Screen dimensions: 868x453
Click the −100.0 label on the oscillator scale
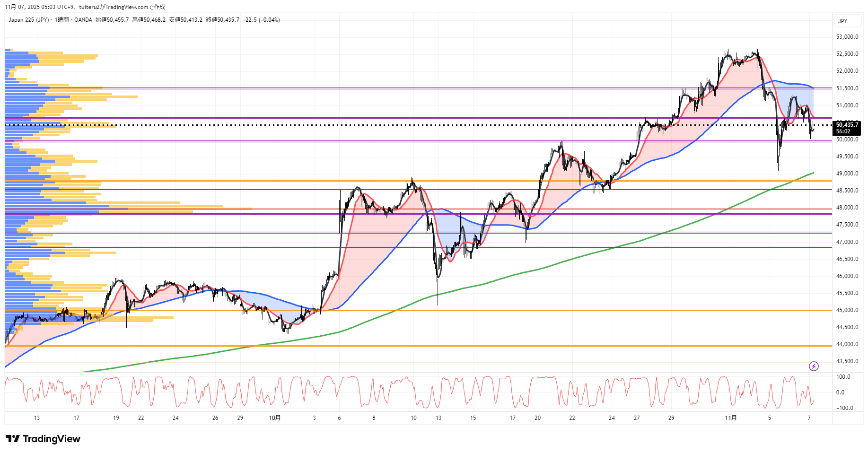[x=844, y=408]
